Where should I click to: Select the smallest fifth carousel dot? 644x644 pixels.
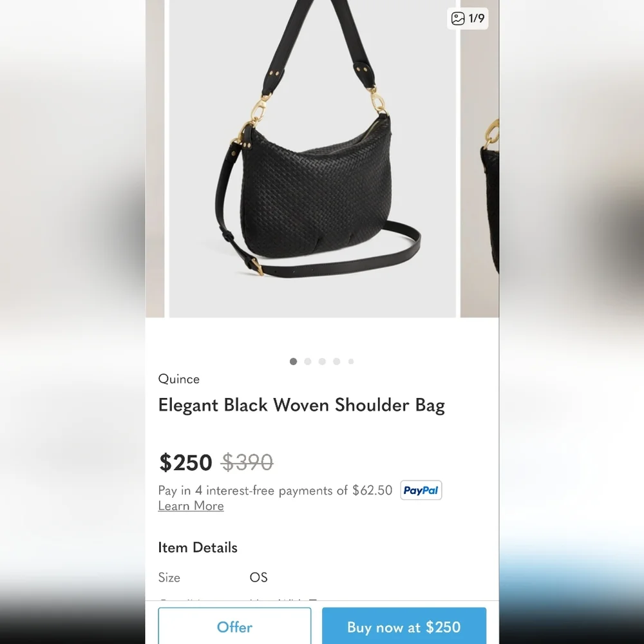tap(351, 361)
